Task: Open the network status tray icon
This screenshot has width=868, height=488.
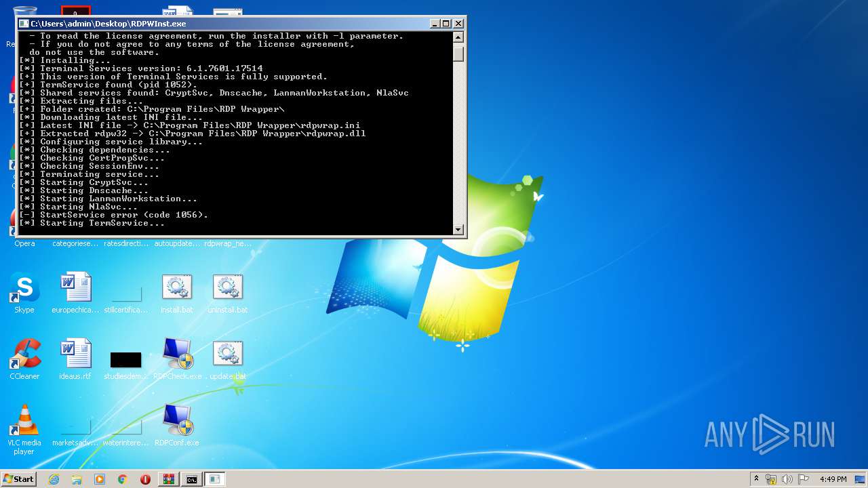Action: pos(771,479)
